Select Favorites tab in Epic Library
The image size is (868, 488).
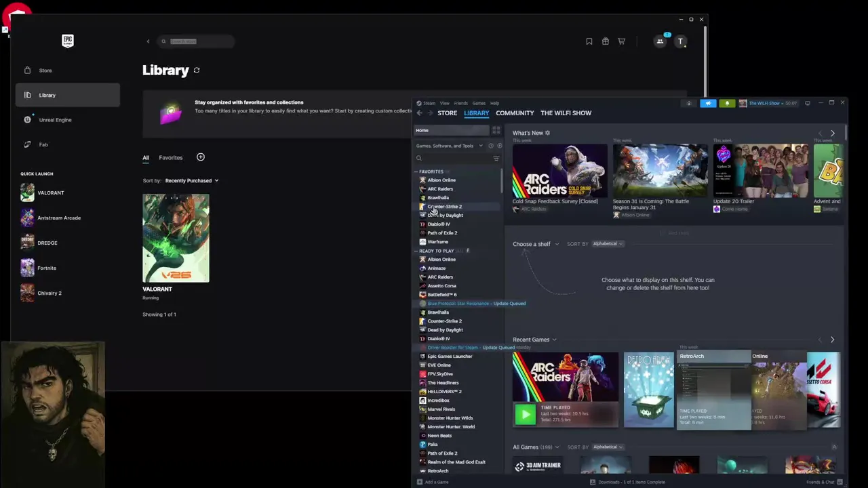pyautogui.click(x=171, y=158)
